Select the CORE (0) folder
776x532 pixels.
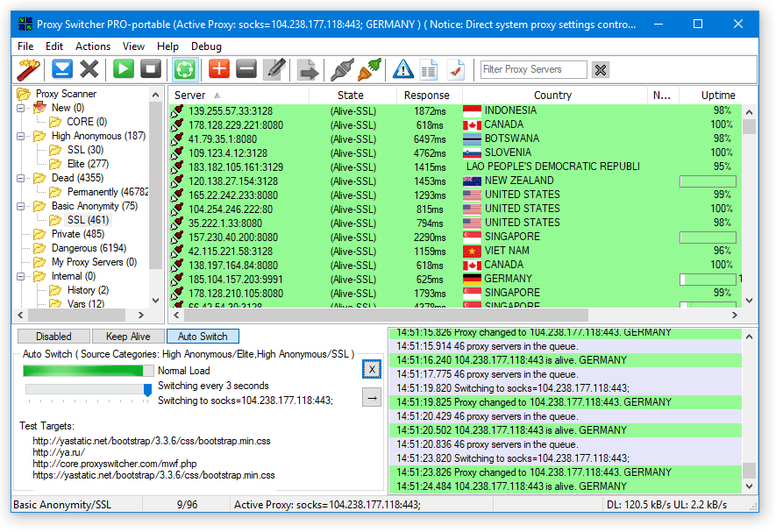click(x=87, y=122)
